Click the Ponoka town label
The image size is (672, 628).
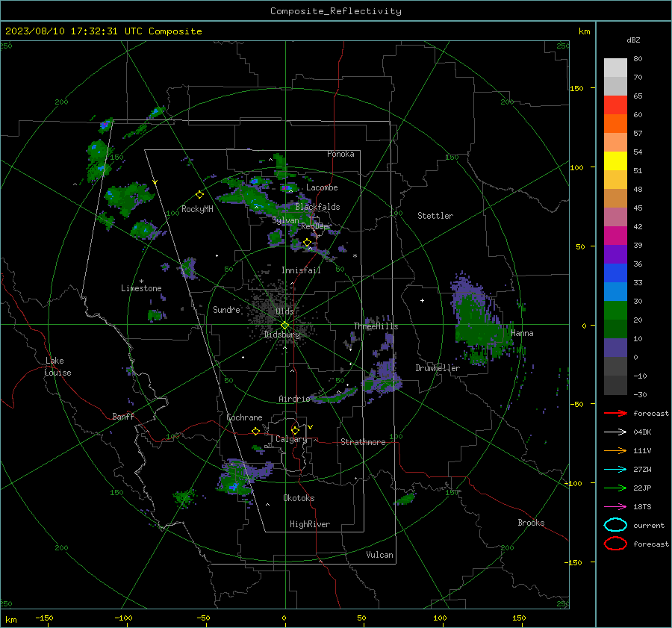pos(340,154)
